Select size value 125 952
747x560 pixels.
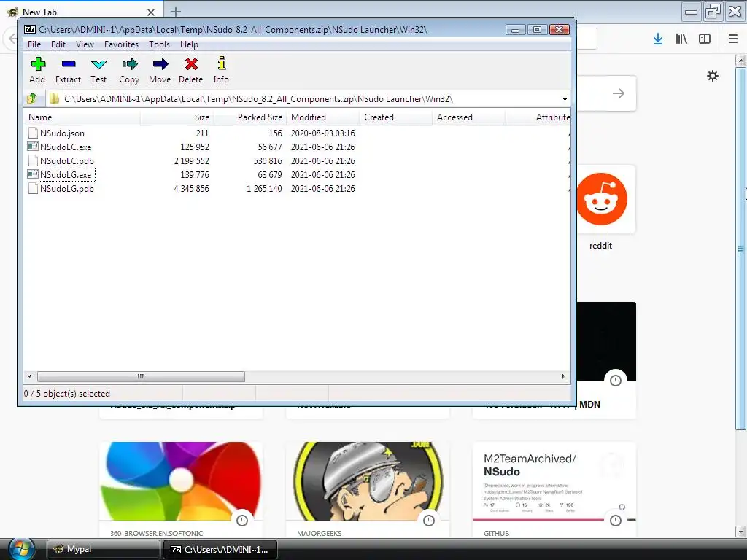[194, 147]
